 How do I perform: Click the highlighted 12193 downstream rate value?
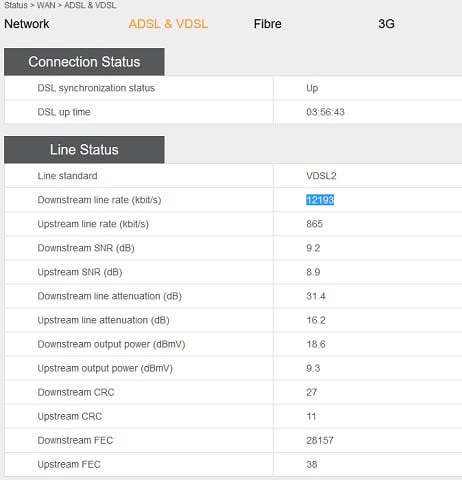click(320, 200)
